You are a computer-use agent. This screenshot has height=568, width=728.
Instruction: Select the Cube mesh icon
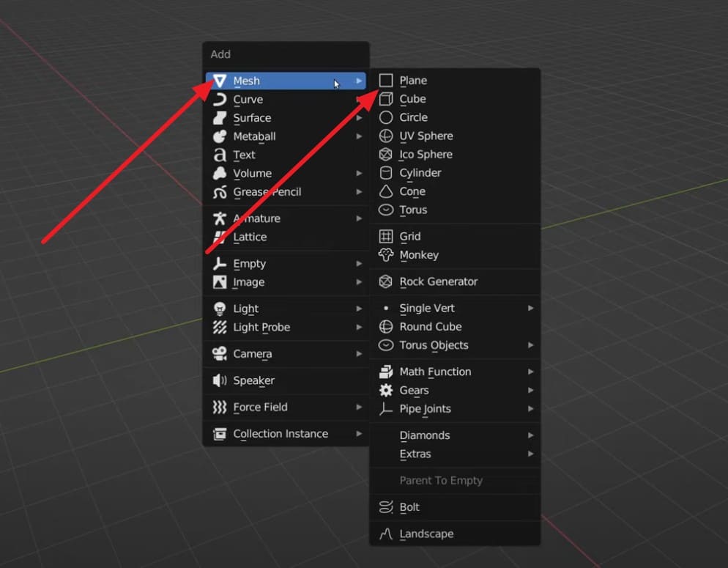(x=386, y=99)
